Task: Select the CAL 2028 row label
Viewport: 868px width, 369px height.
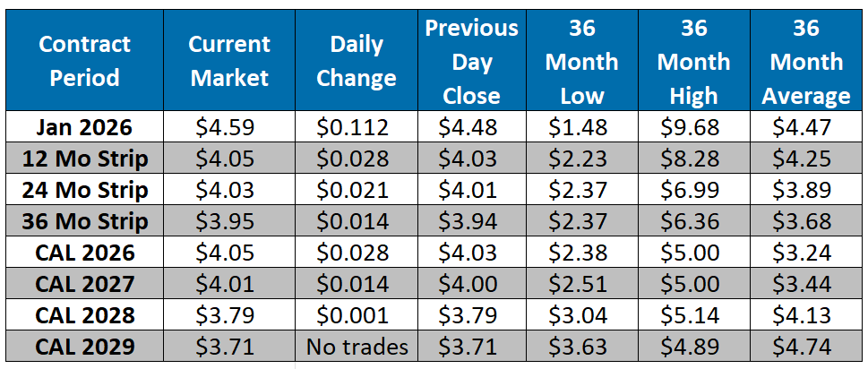Action: [85, 315]
